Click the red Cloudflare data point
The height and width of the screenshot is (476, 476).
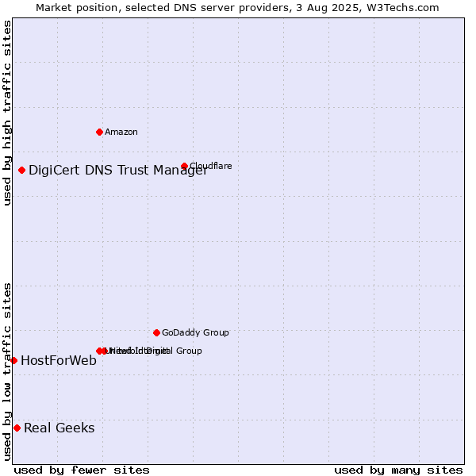[184, 166]
